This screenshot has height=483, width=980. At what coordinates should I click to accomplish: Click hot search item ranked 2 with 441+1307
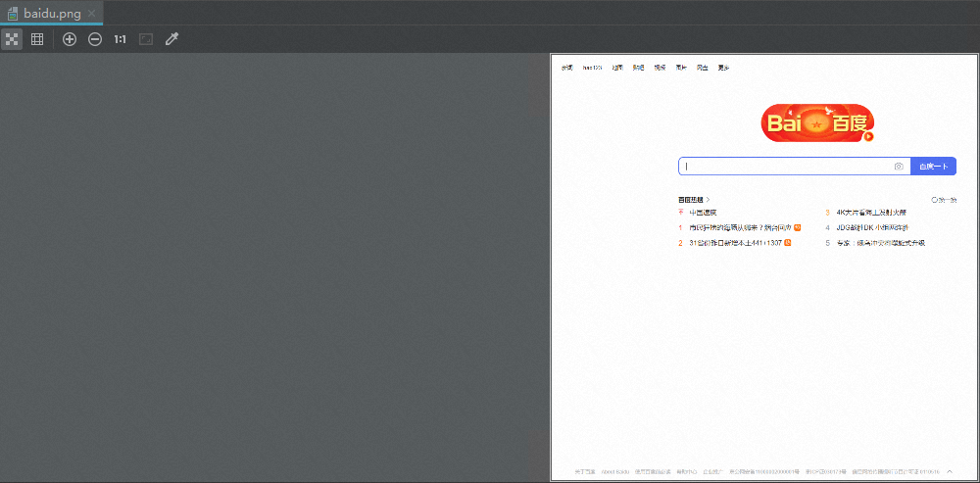[735, 243]
